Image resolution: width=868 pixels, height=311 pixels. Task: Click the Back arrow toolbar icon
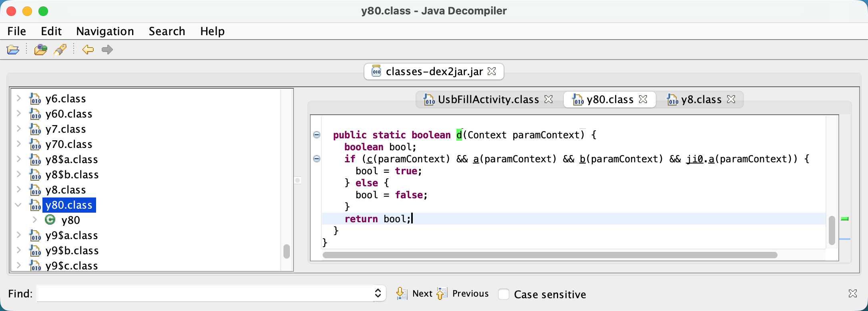tap(88, 50)
